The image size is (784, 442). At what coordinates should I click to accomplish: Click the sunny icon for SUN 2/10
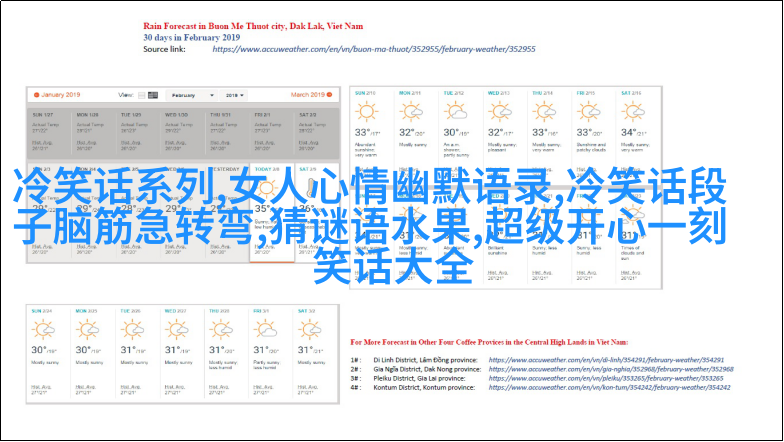click(367, 112)
